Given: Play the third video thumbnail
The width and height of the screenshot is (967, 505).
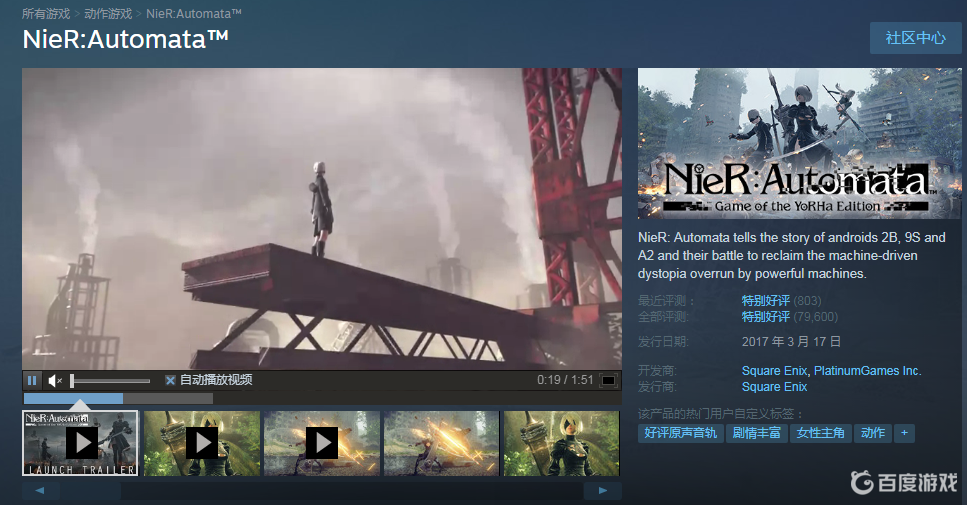Looking at the screenshot, I should click(321, 443).
